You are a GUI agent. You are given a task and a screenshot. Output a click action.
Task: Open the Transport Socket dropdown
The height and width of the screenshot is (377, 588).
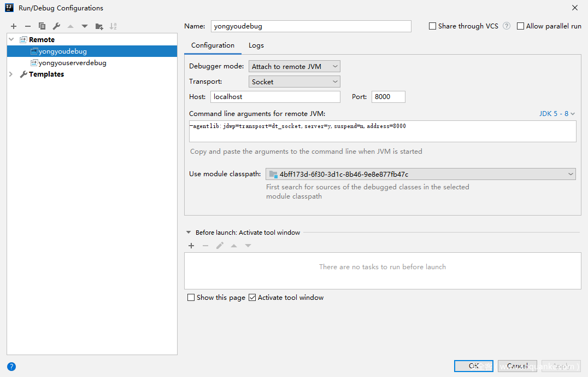point(295,82)
